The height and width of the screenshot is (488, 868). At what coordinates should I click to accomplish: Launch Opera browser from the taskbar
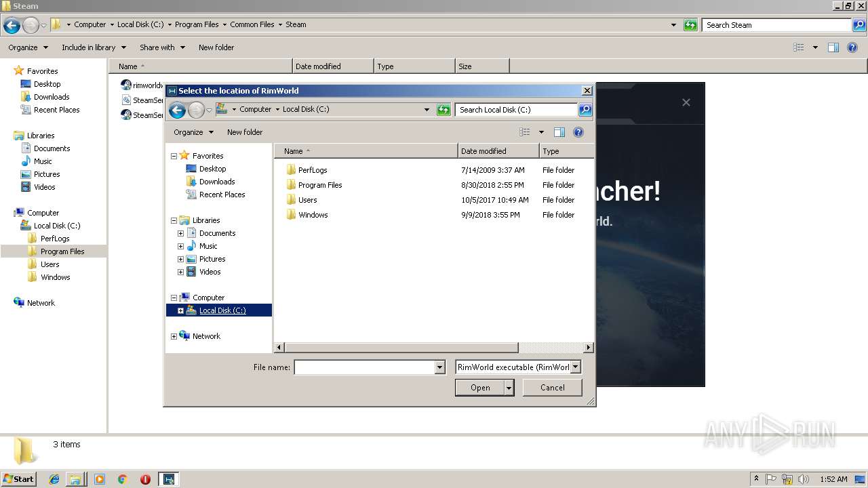click(x=145, y=479)
